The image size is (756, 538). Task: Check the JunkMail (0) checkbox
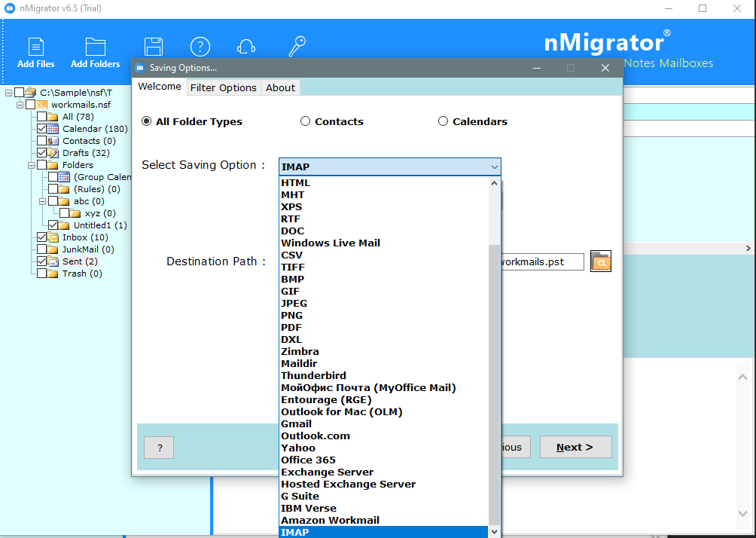[x=41, y=249]
